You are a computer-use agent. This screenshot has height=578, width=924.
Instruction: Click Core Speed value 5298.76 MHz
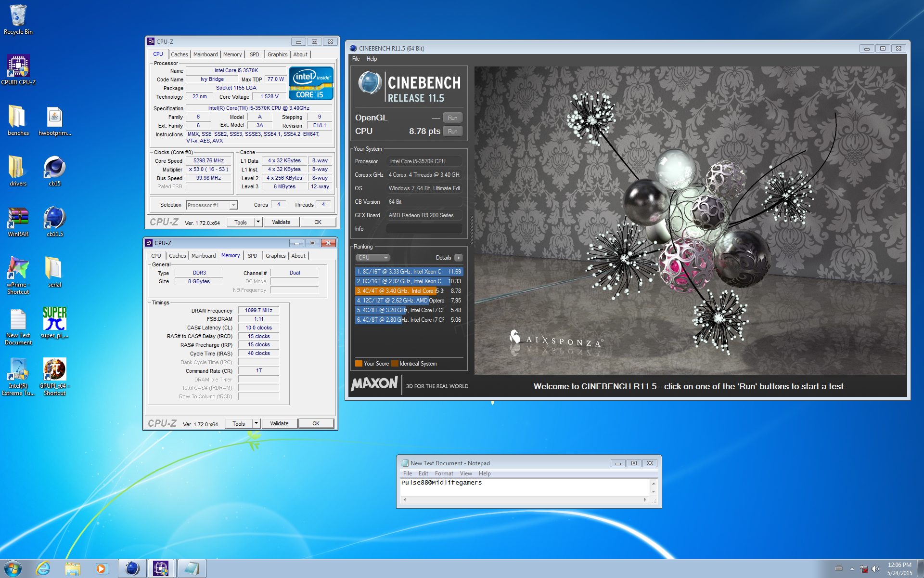tap(208, 161)
